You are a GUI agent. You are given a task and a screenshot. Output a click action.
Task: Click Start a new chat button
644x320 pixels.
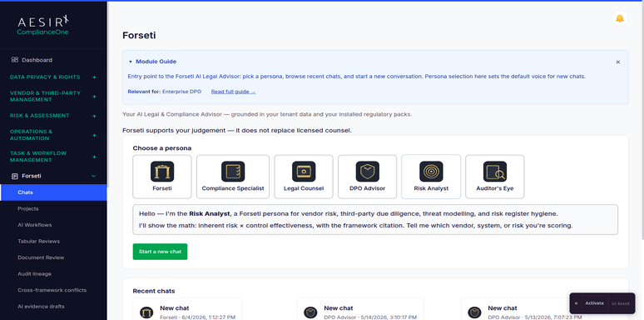(x=160, y=252)
